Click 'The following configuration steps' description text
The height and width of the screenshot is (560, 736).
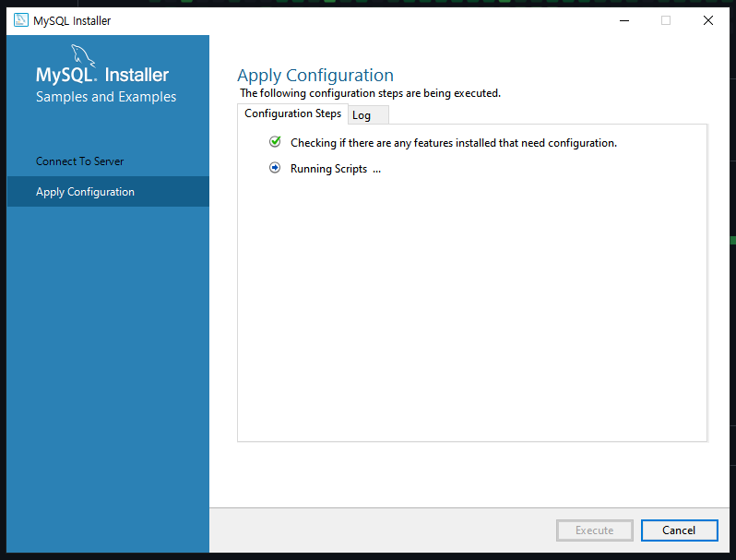(x=371, y=93)
